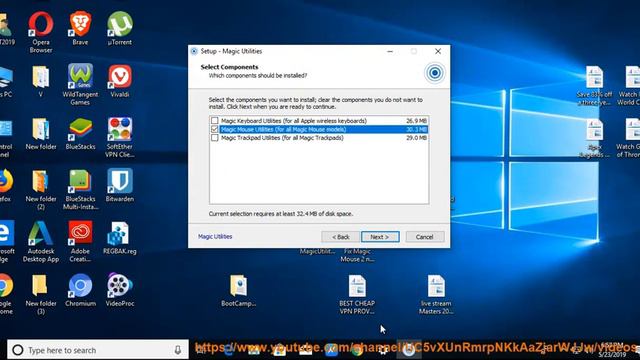Click the 29.0 MB size value
This screenshot has height=360, width=640.
416,138
